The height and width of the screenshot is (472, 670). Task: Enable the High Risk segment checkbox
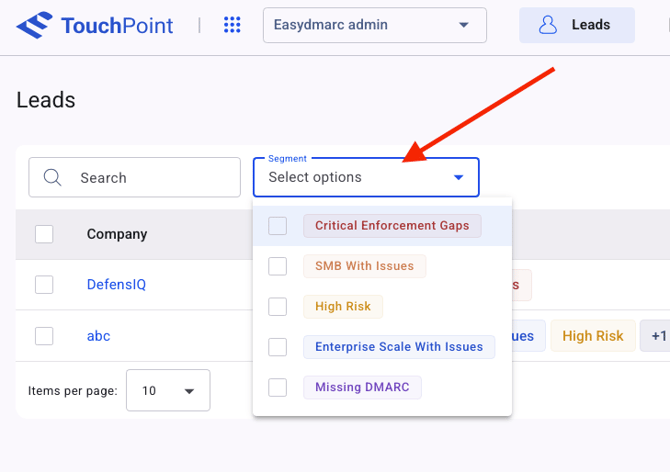278,306
